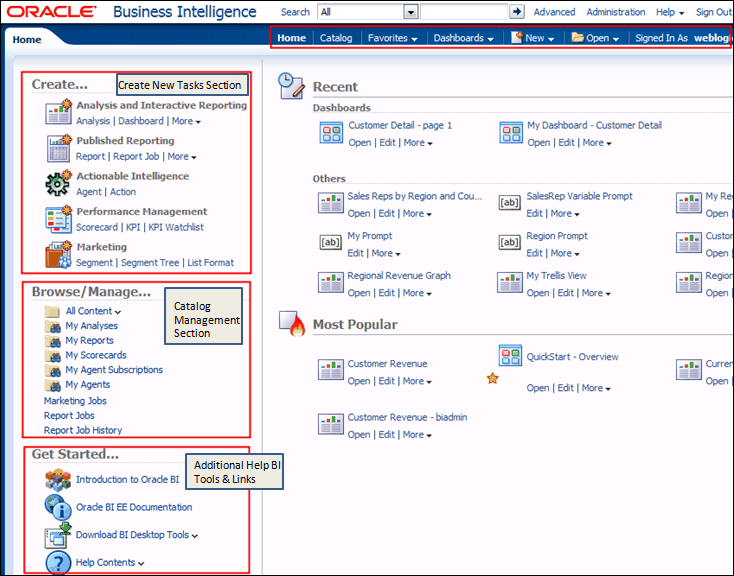The image size is (734, 576).
Task: Click Edit for Regional Revenue Graph
Action: 387,293
